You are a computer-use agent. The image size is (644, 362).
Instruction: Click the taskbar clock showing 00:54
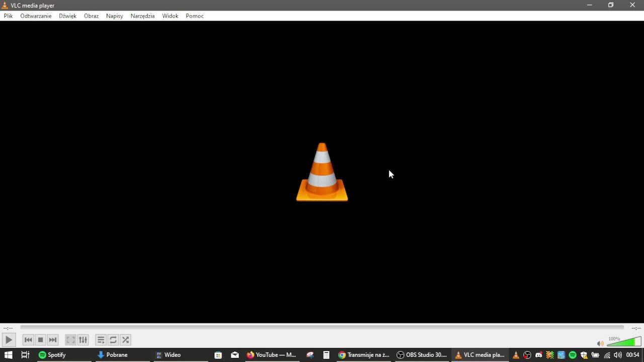[632, 355]
